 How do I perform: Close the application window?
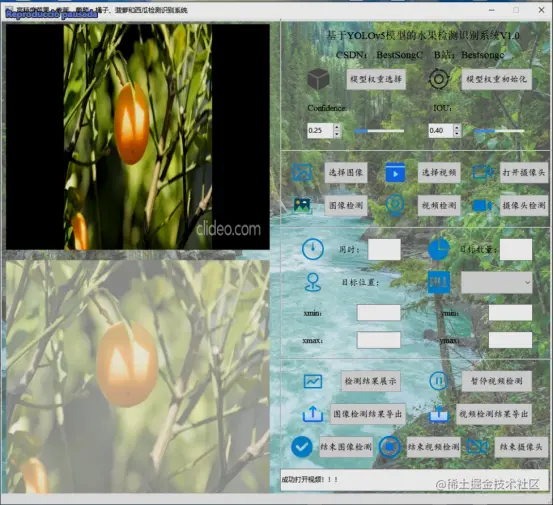[541, 10]
